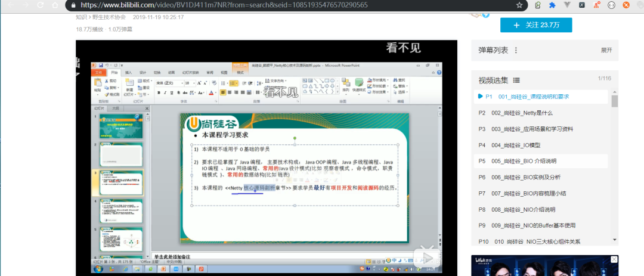Toggle Strikethrough (abc) in PowerPoint
Viewport: 644px width, 276px height.
(185, 93)
